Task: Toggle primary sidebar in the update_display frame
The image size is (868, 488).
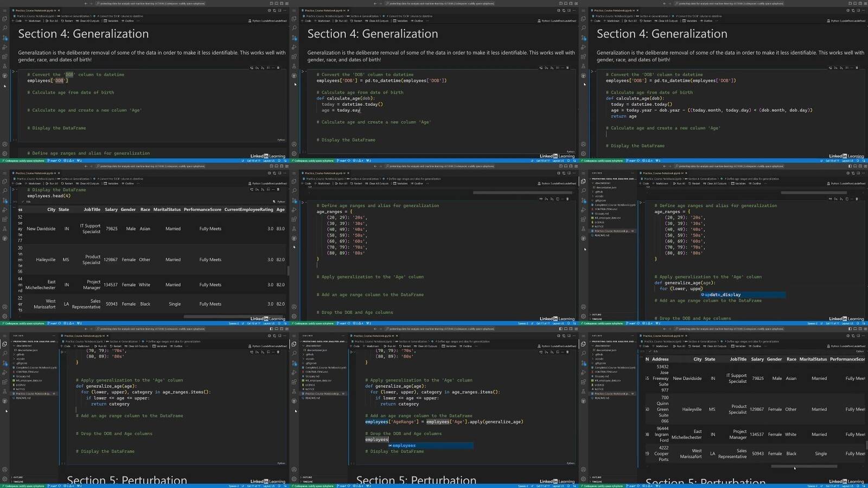Action: pos(850,166)
